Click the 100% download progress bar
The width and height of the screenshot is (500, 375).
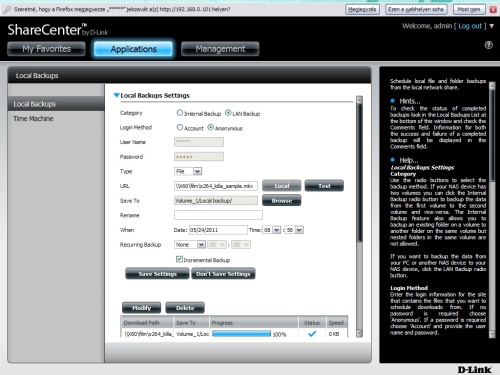point(241,334)
